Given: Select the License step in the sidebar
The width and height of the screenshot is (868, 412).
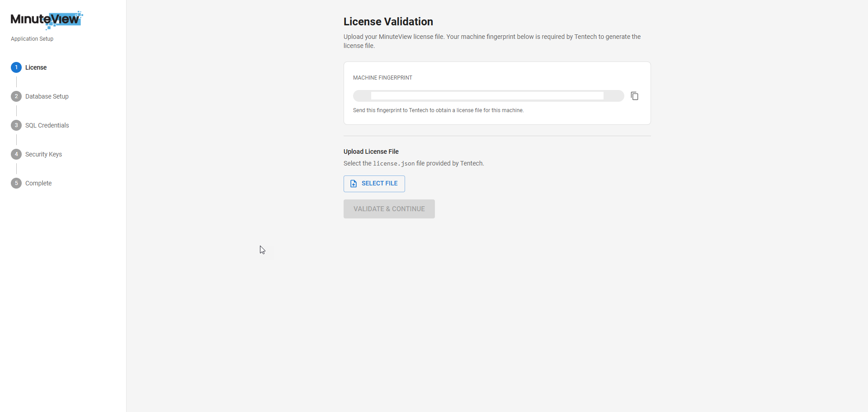Looking at the screenshot, I should 36,67.
